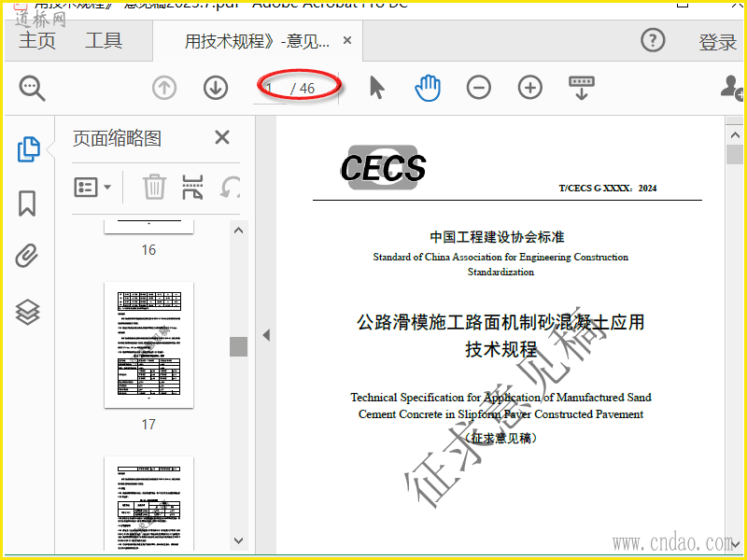
Task: Click the text T/CECS G XXXX: 2024
Action: point(608,189)
